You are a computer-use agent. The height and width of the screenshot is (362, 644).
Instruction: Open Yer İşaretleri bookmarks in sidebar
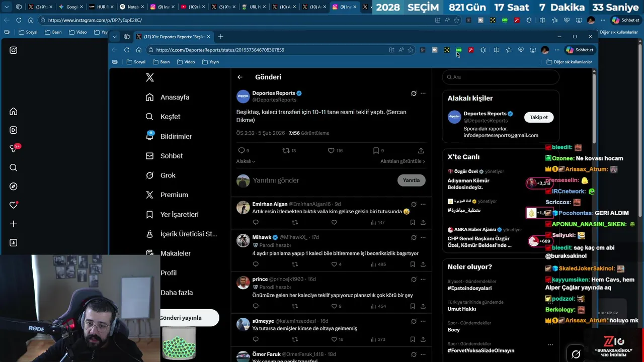pos(172,214)
